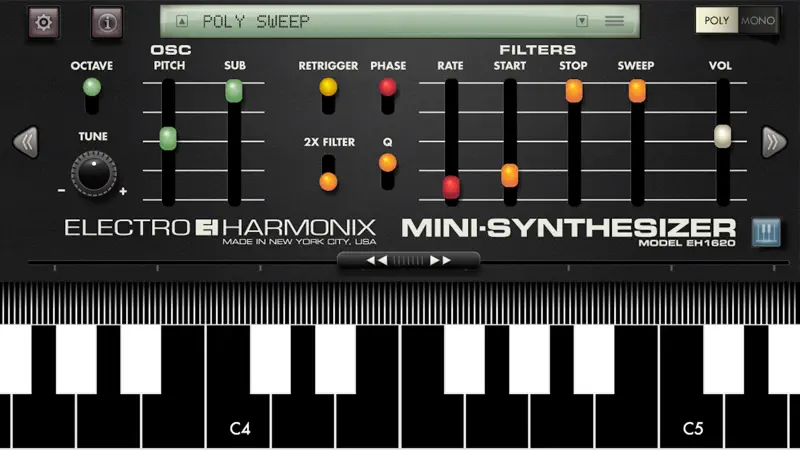800x450 pixels.
Task: Open preset dropdown arrow
Action: pos(582,21)
